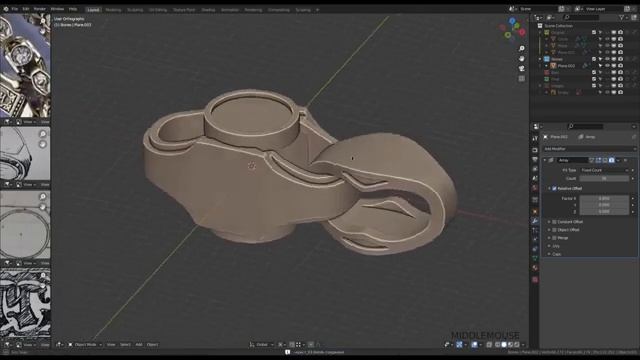Click the Blender logo menu icon

(x=6, y=9)
